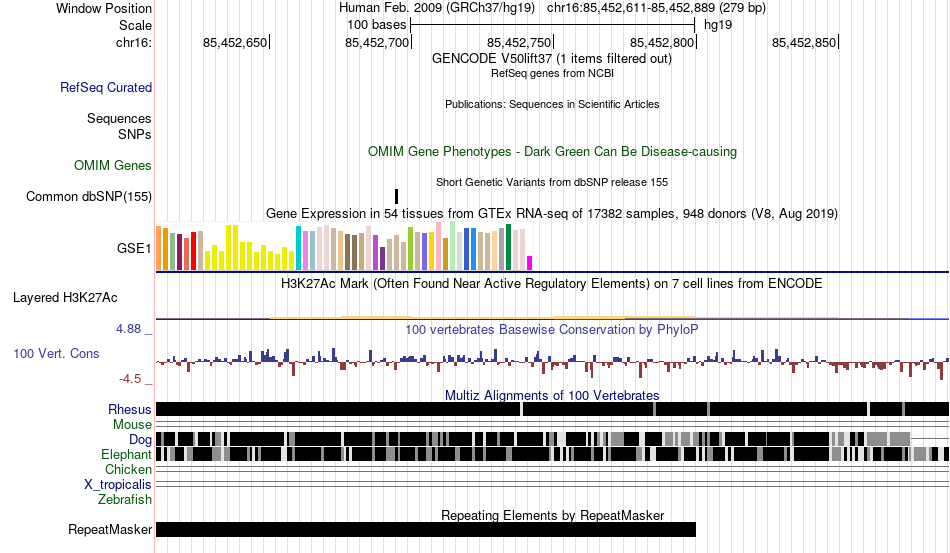This screenshot has width=950, height=553.
Task: Open the OMIM Genes track label
Action: [113, 165]
